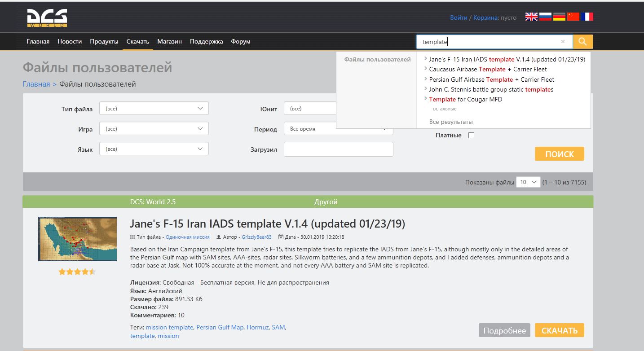Click the Подробнее button
This screenshot has height=351, width=644.
[505, 330]
